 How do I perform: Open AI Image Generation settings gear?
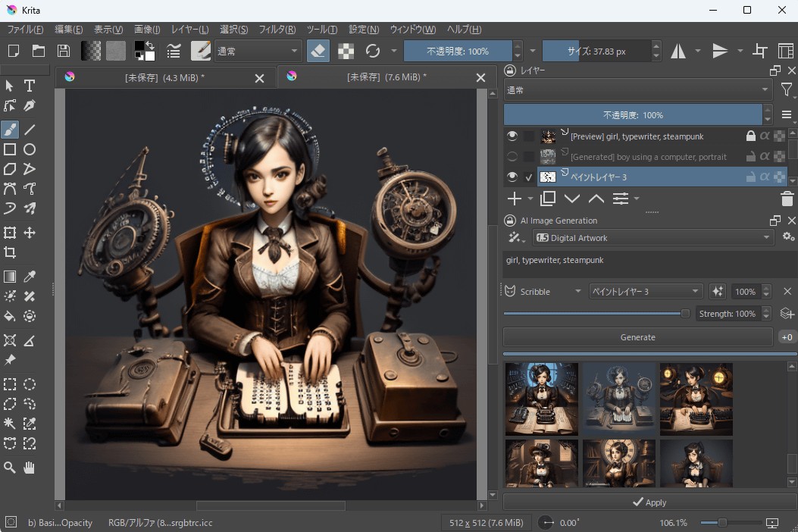point(788,237)
